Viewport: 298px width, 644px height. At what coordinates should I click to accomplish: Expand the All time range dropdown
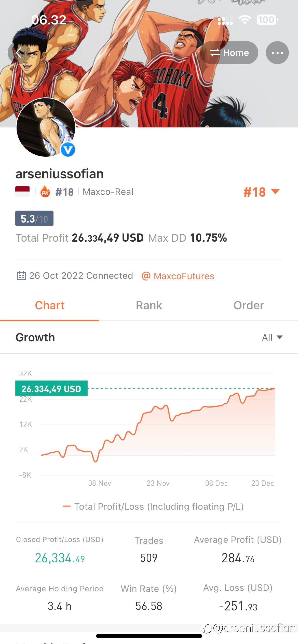[x=272, y=337]
